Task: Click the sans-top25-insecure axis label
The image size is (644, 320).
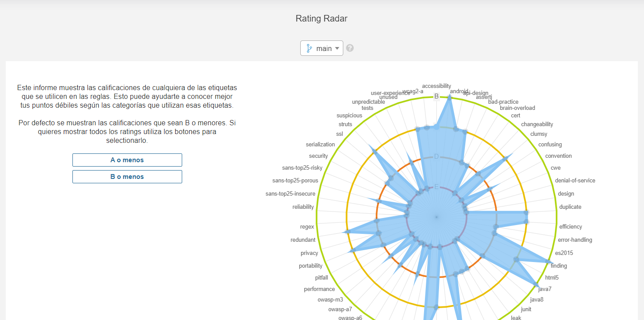Action: (x=291, y=194)
